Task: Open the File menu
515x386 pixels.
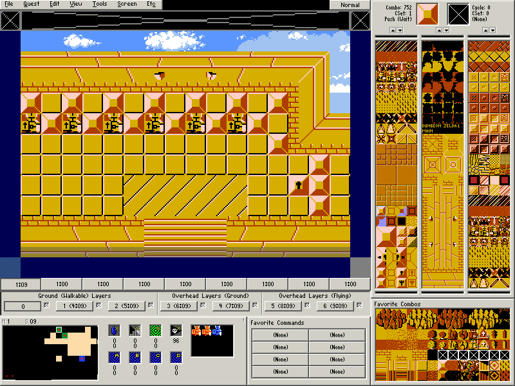Action: (9, 4)
